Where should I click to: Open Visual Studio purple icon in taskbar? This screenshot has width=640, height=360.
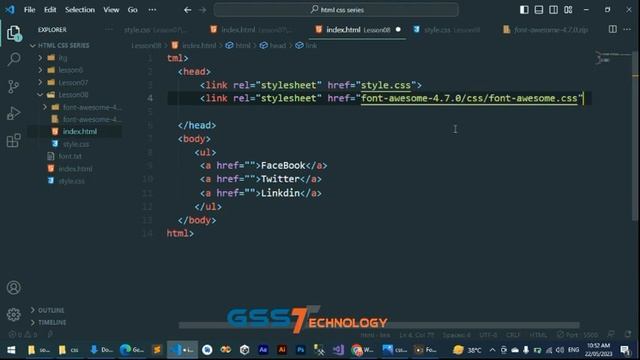338,350
